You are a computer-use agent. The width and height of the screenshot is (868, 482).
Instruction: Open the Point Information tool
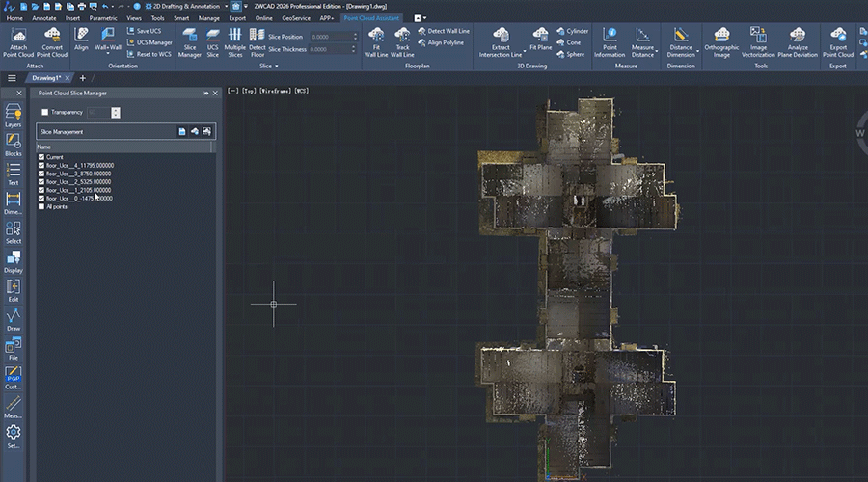(x=610, y=42)
